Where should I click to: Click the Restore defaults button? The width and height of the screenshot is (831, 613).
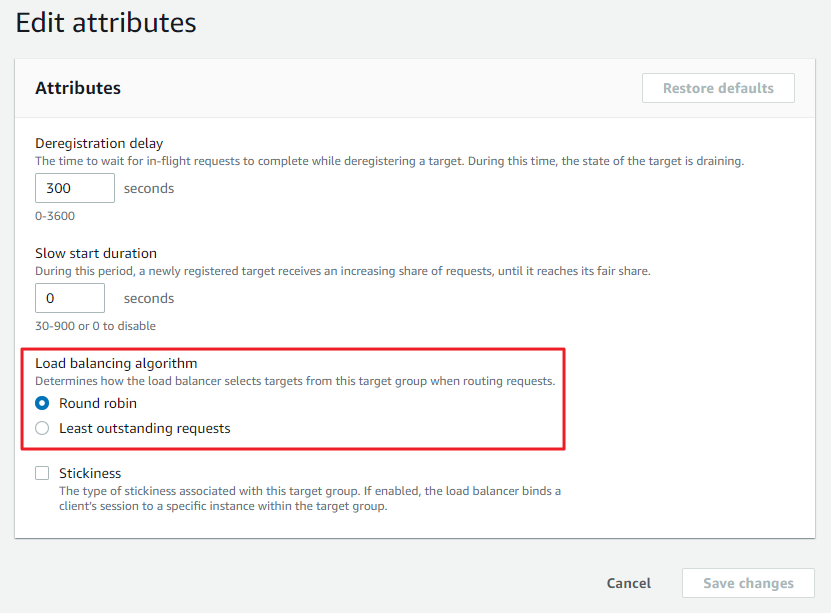click(x=718, y=88)
